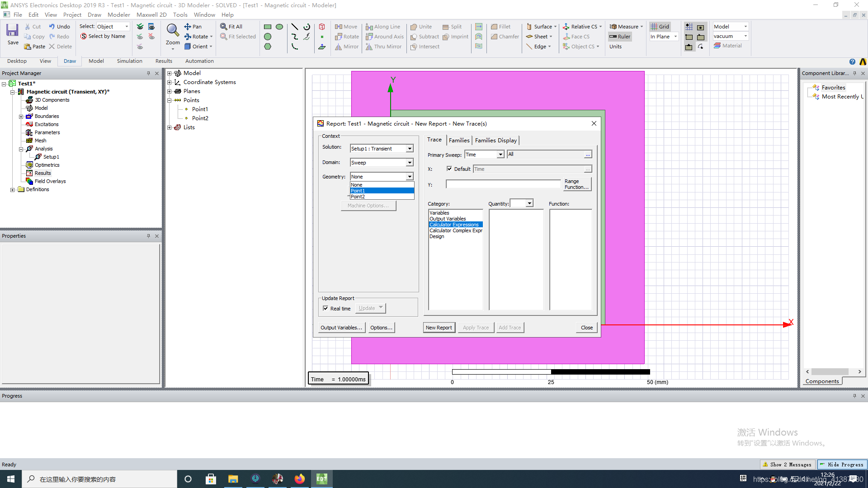The image size is (868, 488).
Task: Click the Mirror tool
Action: [347, 47]
